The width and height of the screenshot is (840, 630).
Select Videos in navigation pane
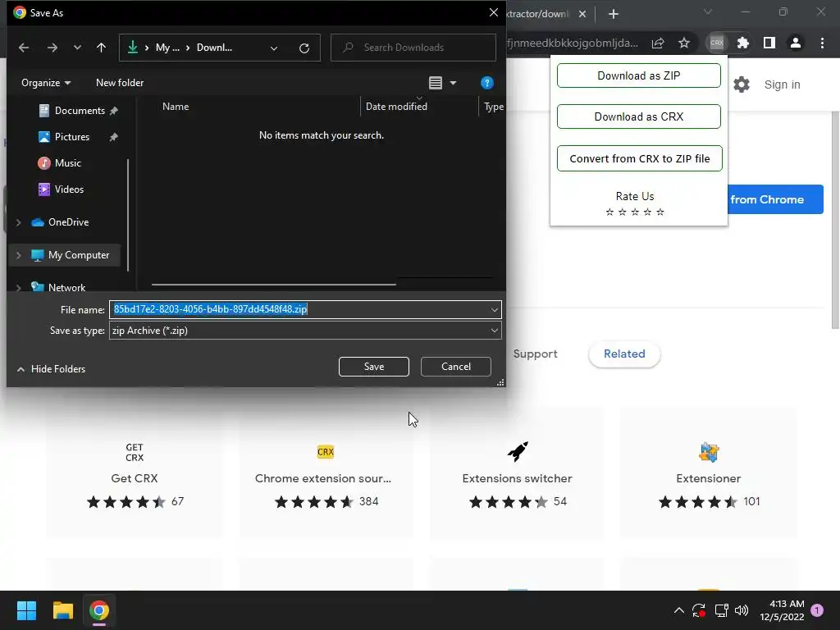pos(61,189)
